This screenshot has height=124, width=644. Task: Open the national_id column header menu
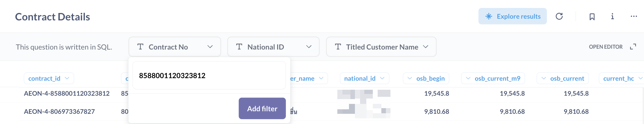pyautogui.click(x=364, y=78)
